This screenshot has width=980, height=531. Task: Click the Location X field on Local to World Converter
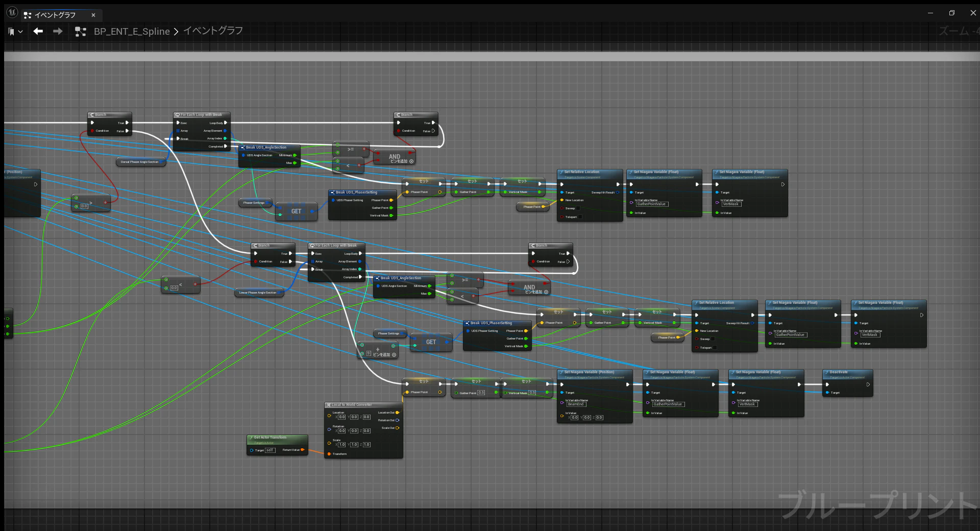pyautogui.click(x=342, y=417)
